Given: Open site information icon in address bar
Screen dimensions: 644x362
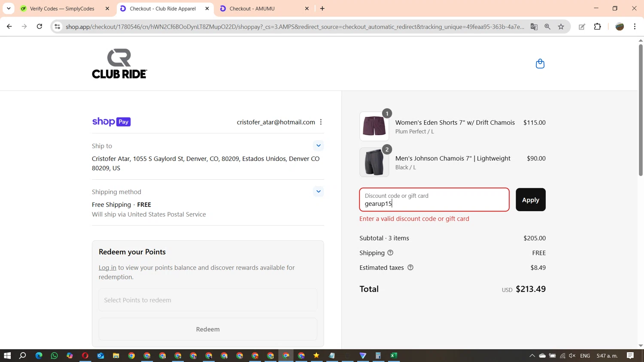Looking at the screenshot, I should (57, 27).
